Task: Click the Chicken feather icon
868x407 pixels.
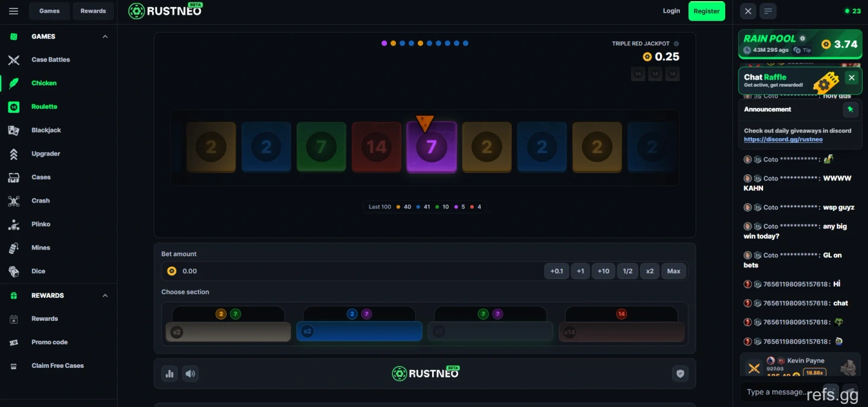Action: tap(13, 83)
